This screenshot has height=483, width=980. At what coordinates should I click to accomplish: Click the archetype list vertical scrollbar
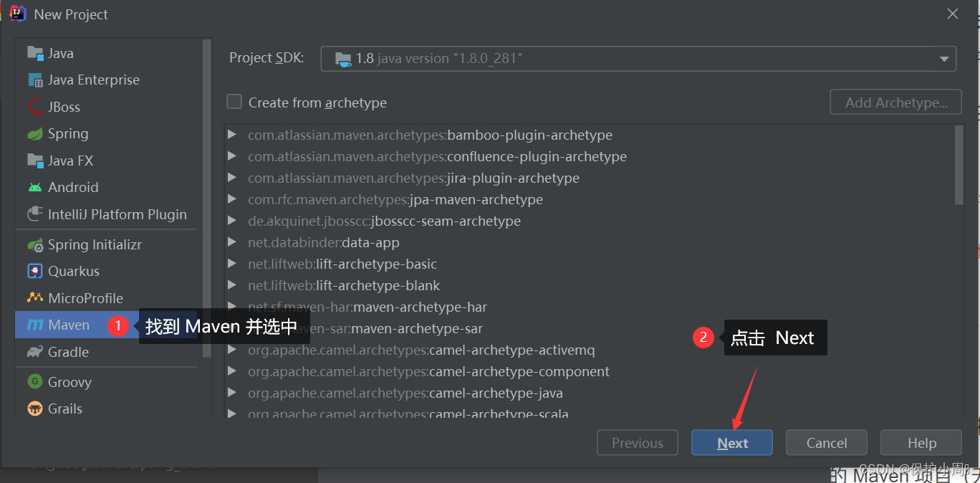(x=959, y=165)
